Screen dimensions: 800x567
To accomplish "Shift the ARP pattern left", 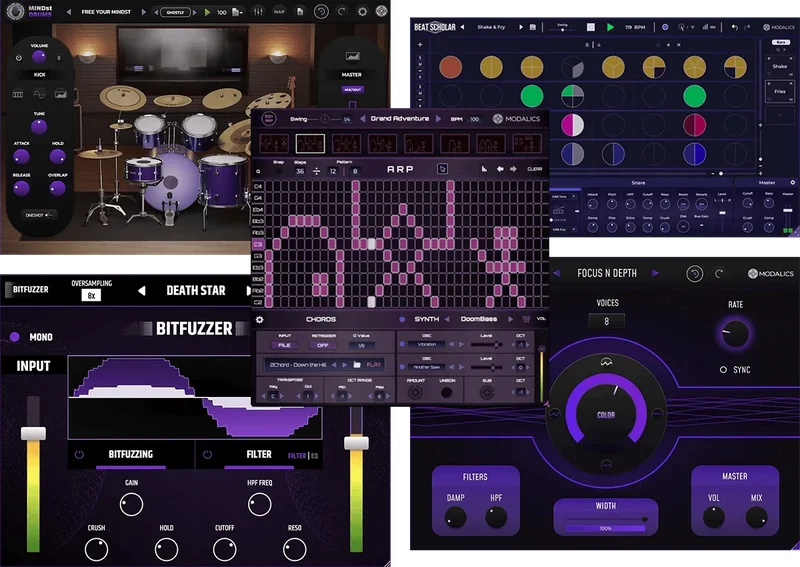I will coord(500,169).
